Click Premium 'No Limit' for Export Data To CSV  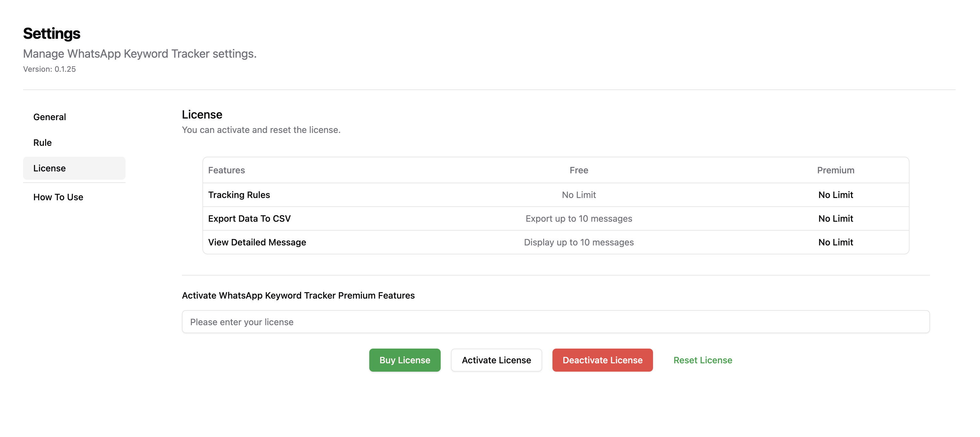point(836,218)
